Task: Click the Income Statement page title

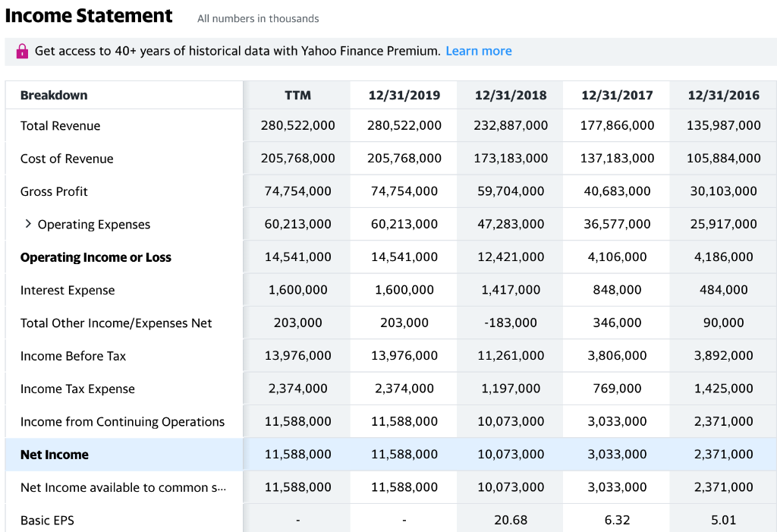Action: point(89,15)
